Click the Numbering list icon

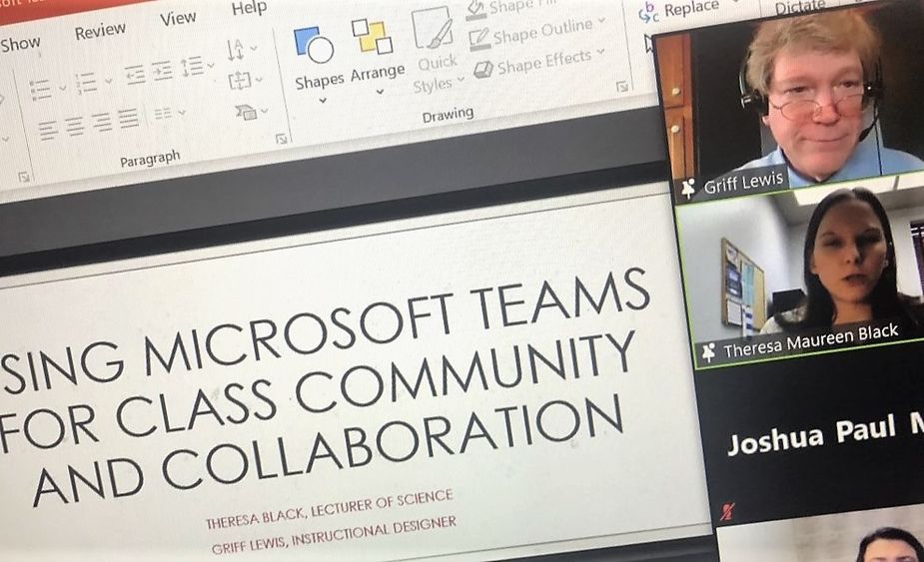86,83
